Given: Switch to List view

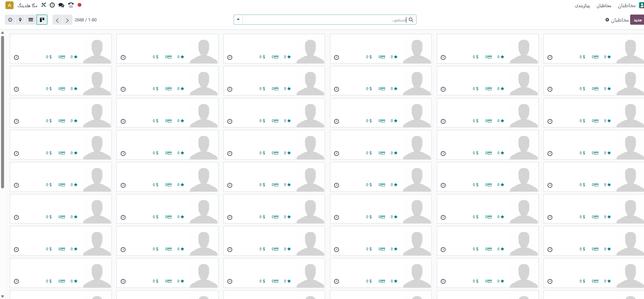Looking at the screenshot, I should coord(31,20).
